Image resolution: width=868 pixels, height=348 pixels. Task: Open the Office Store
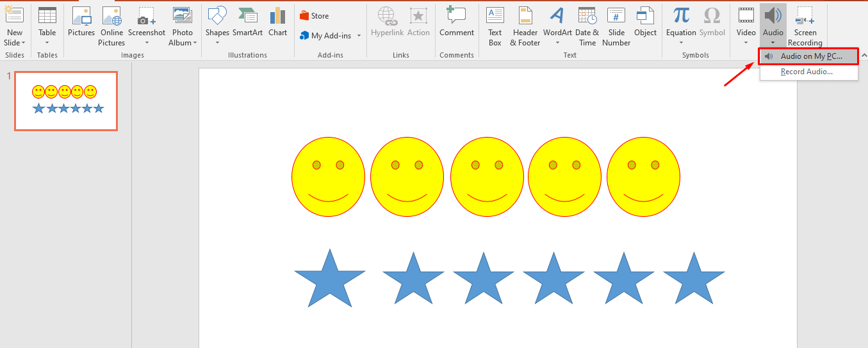click(x=315, y=16)
